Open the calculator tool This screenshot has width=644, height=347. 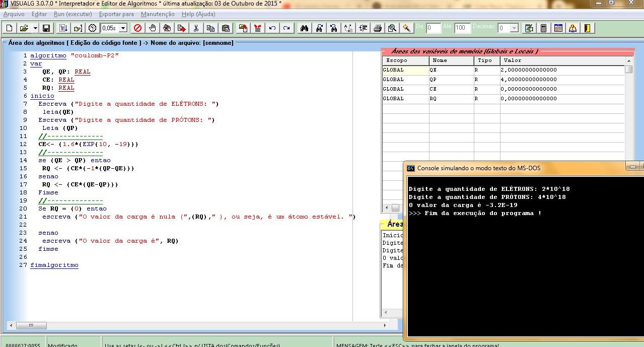point(544,28)
